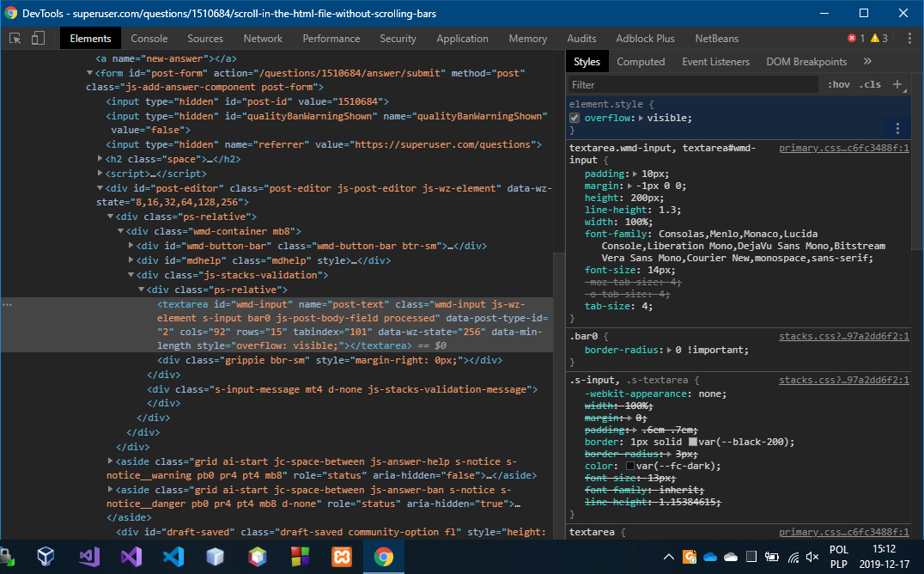Collapse the js-stacks-validation div
The image size is (924, 574).
[131, 275]
